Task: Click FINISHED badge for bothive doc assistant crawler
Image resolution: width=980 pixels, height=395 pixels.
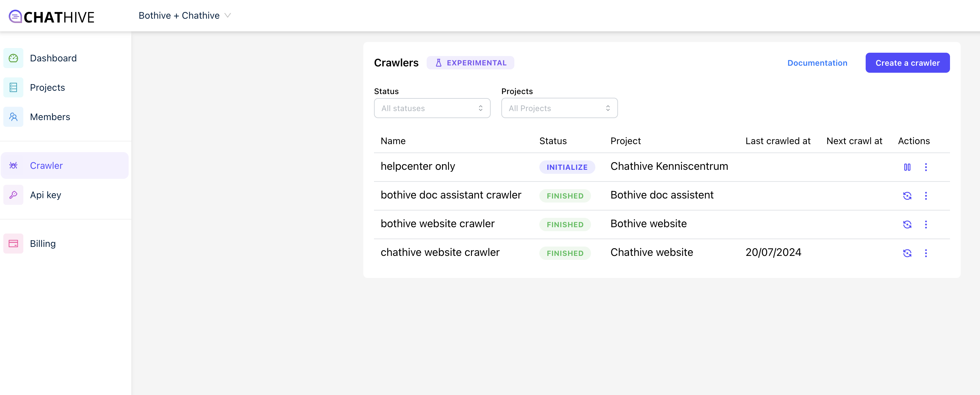Action: click(565, 196)
